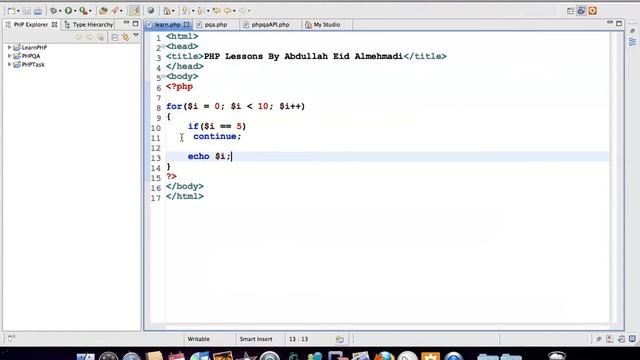Click Smart Insert in the status bar
This screenshot has height=360, width=640.
pyautogui.click(x=256, y=339)
